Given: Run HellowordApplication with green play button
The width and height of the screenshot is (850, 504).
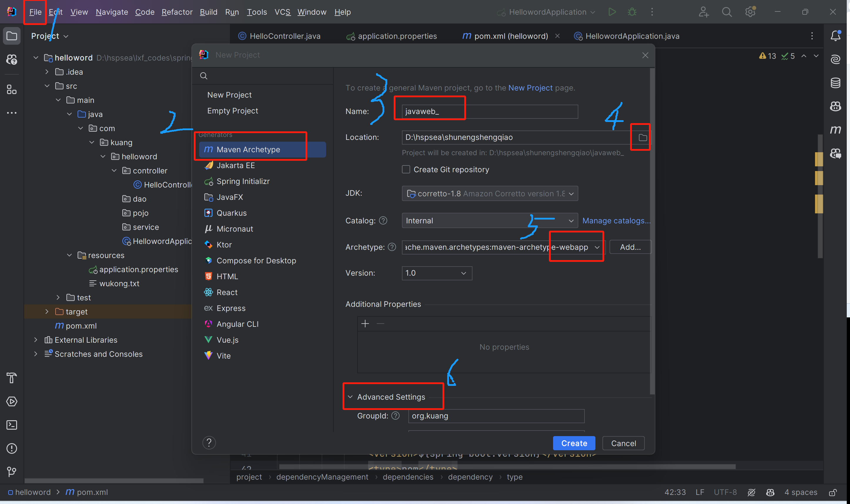Looking at the screenshot, I should pos(612,12).
